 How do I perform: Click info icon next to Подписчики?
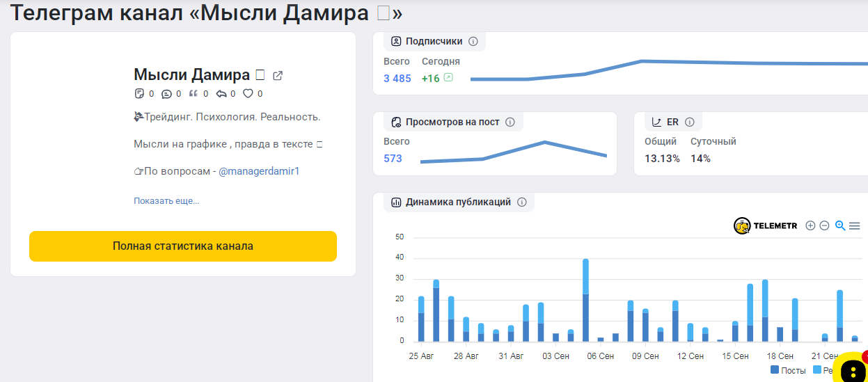(473, 41)
